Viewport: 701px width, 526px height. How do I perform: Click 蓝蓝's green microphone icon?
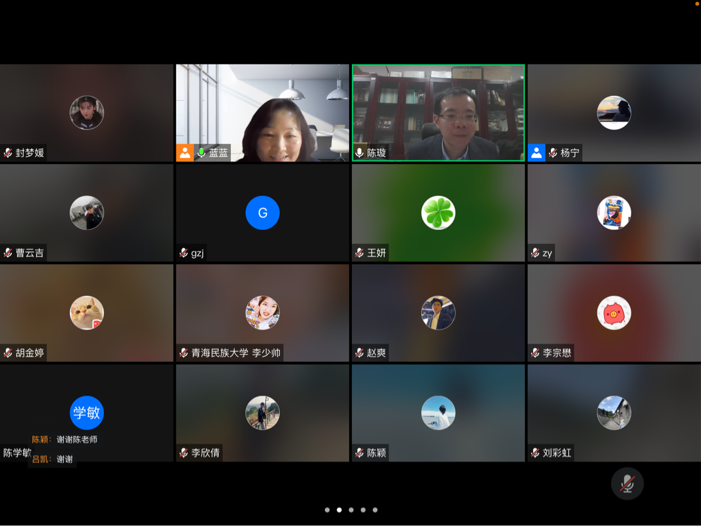pyautogui.click(x=201, y=153)
